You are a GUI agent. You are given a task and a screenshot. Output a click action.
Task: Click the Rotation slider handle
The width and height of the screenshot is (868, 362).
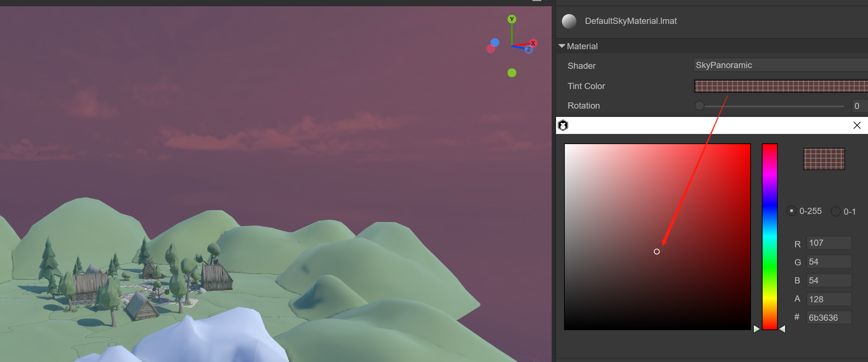(700, 106)
